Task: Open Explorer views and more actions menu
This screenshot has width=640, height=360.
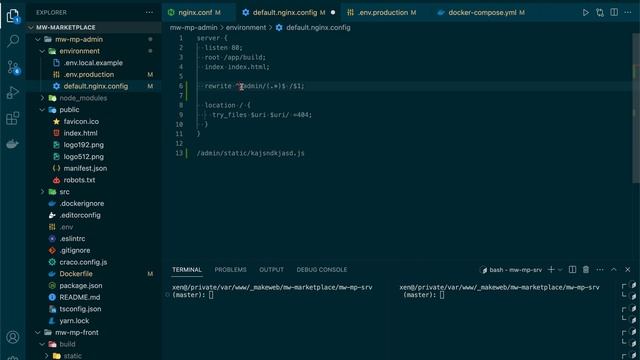Action: pos(149,12)
